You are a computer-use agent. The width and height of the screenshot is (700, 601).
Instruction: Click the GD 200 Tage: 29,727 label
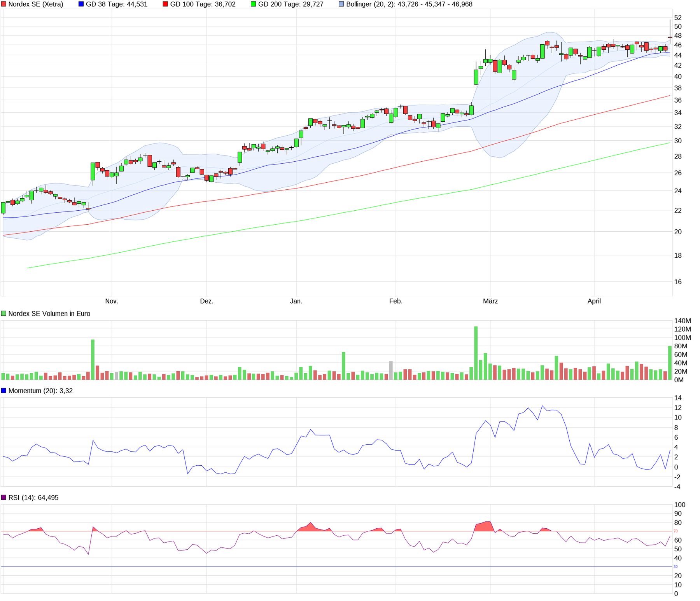pos(290,4)
